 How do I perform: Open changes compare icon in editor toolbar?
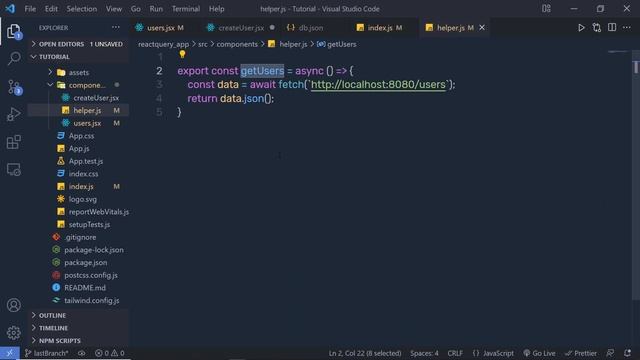(597, 28)
